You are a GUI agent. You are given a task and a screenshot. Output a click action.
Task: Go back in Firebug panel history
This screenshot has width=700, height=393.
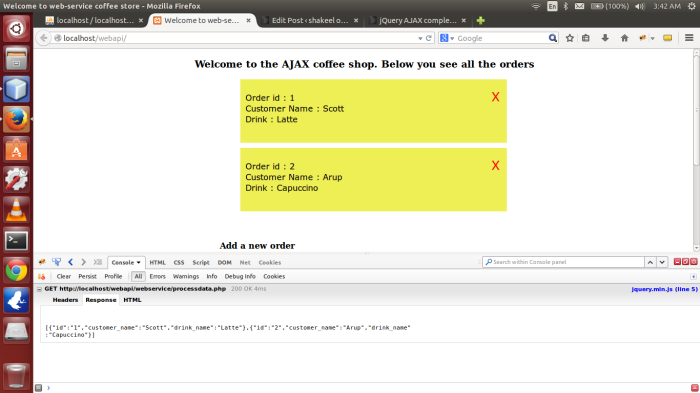tap(71, 262)
